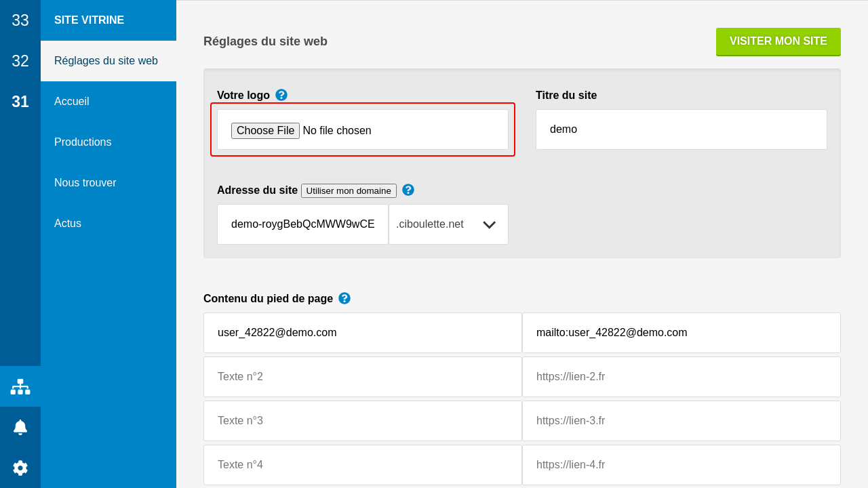Click help icon for Contenu du pied de page

pos(344,298)
